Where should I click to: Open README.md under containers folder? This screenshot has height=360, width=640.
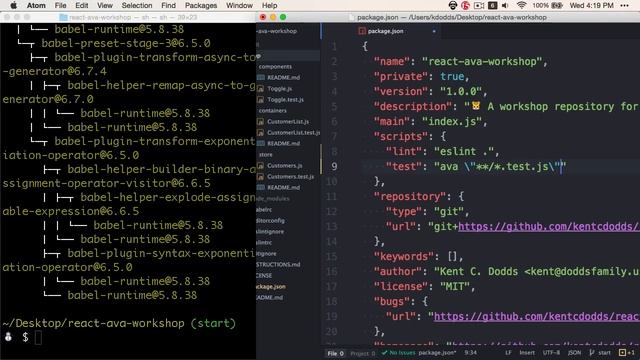283,144
